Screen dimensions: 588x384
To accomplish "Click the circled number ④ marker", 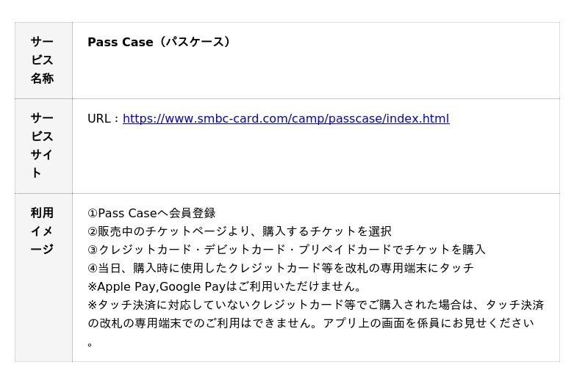I will (x=93, y=269).
